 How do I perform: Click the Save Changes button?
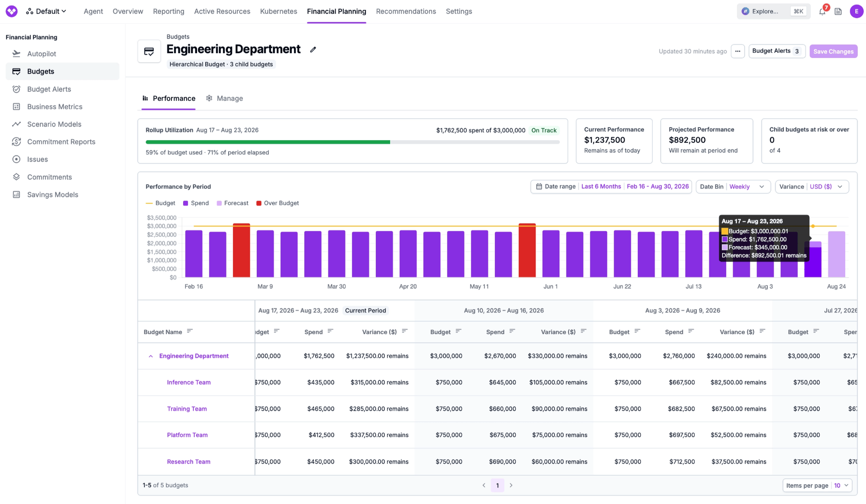833,51
